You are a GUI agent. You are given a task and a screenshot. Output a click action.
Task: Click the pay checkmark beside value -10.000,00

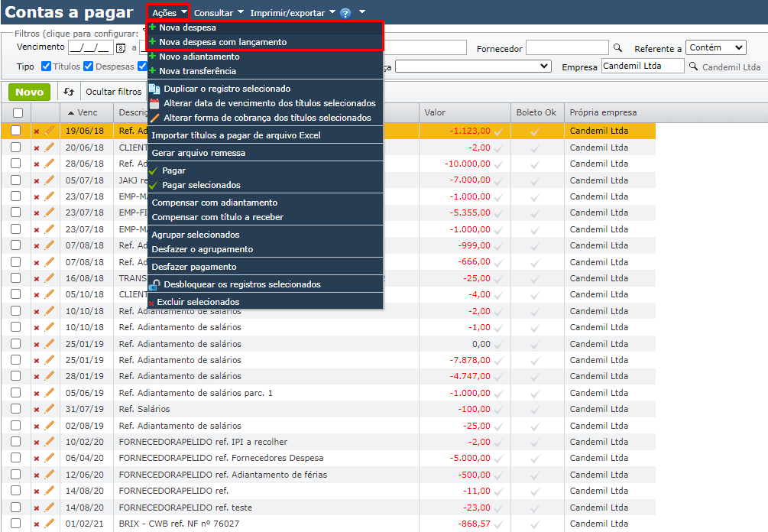[x=498, y=164]
